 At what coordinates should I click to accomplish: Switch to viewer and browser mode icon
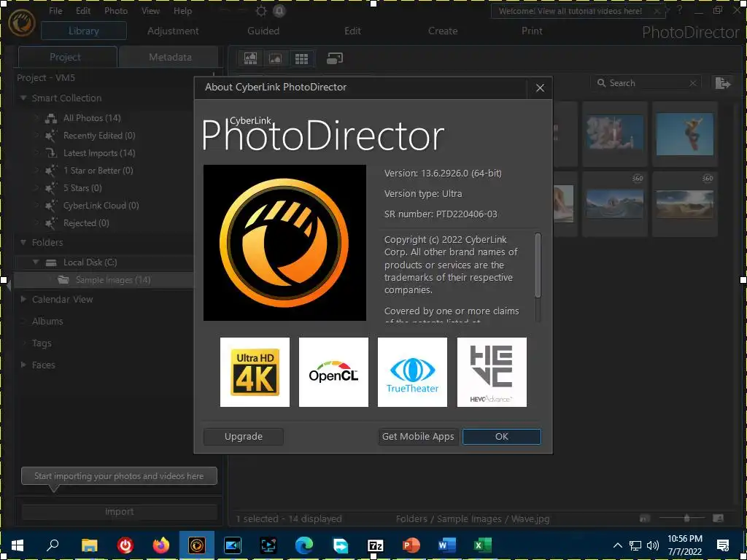click(x=251, y=58)
